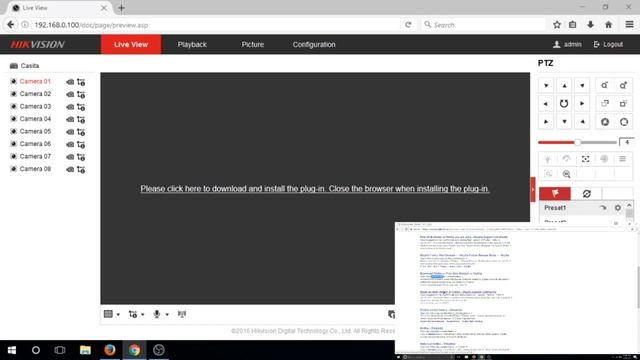Open the Patrol tab in PTZ panel
640x360 pixels.
click(587, 193)
